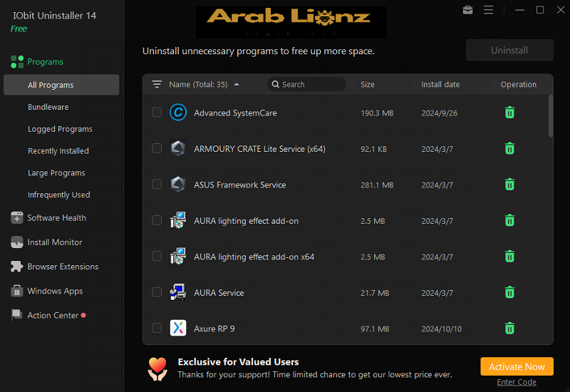This screenshot has height=392, width=570.
Task: Click the Action Center flag icon
Action: pyautogui.click(x=16, y=315)
